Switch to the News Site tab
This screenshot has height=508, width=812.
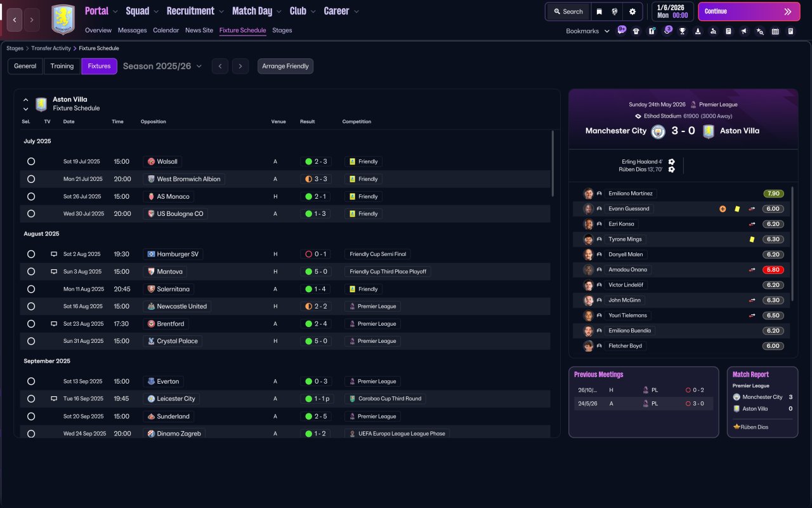coord(199,30)
